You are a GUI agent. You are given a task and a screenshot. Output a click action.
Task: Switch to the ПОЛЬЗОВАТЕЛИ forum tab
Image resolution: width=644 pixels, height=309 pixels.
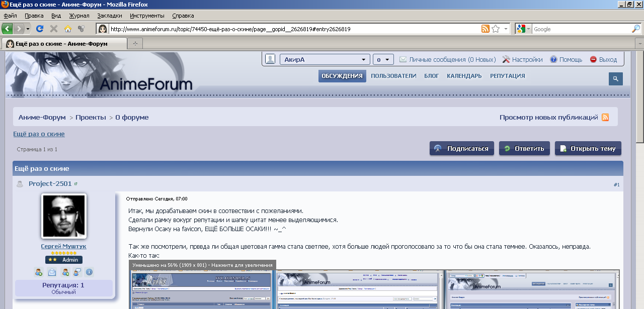393,76
